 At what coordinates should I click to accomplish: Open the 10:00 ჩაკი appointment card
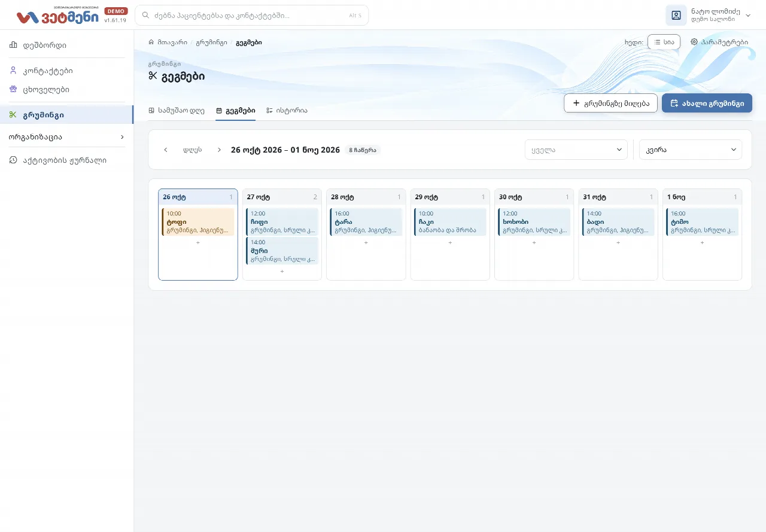[450, 222]
